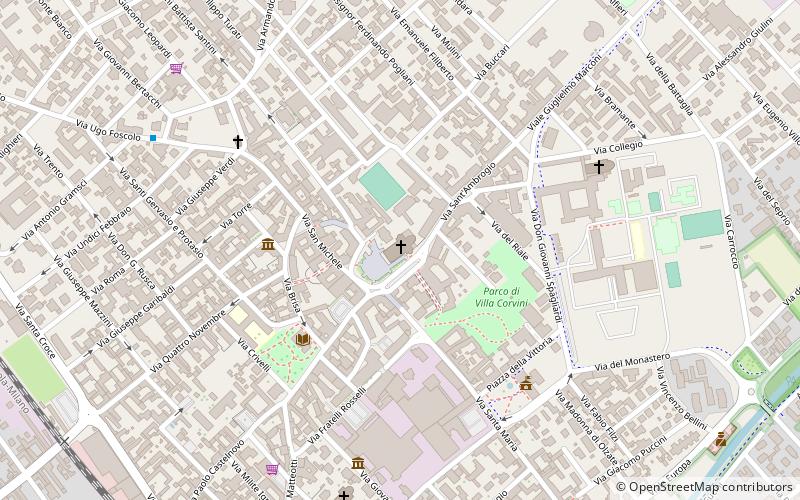Click the shopping cart icon near Via Matteotti
Screen dimensions: 800x500
click(x=272, y=468)
